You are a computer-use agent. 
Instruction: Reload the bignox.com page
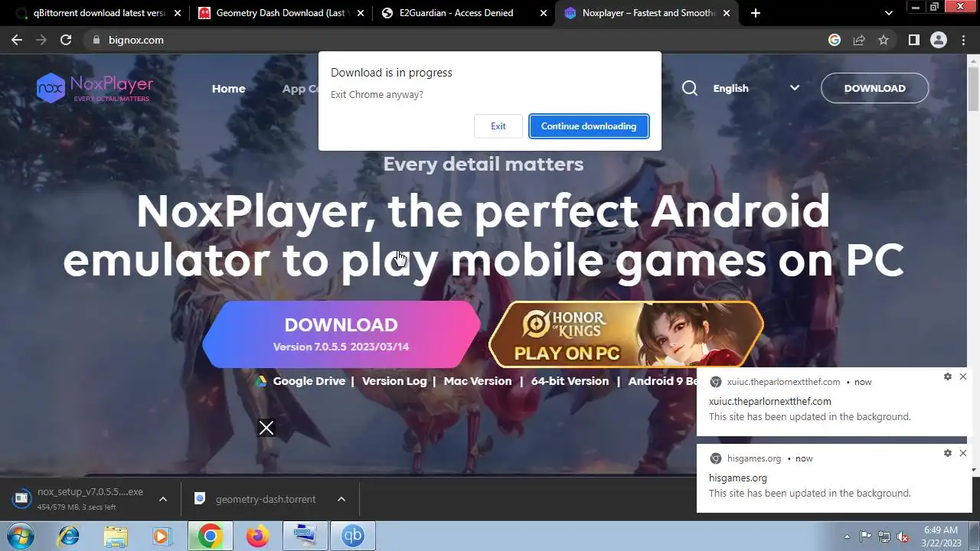66,40
